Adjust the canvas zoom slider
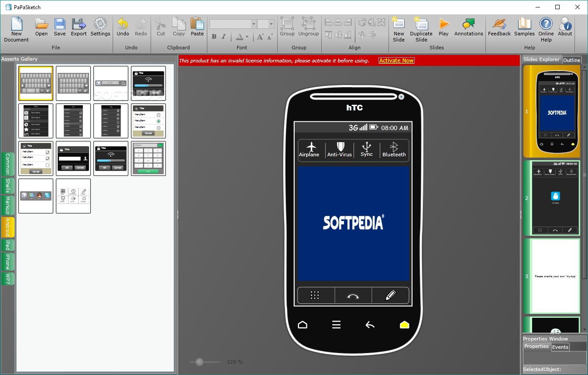588x375 pixels. [200, 362]
